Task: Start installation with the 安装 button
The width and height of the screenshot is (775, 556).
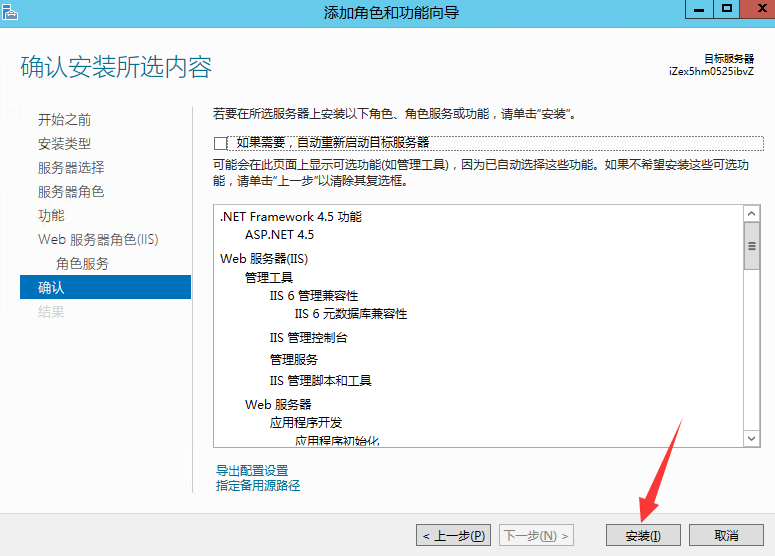Action: [643, 535]
